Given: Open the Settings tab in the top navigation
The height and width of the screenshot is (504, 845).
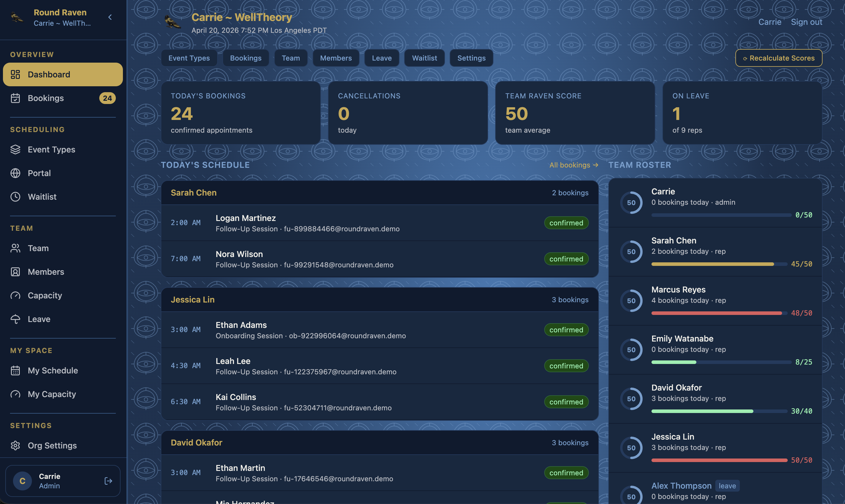Looking at the screenshot, I should tap(472, 58).
